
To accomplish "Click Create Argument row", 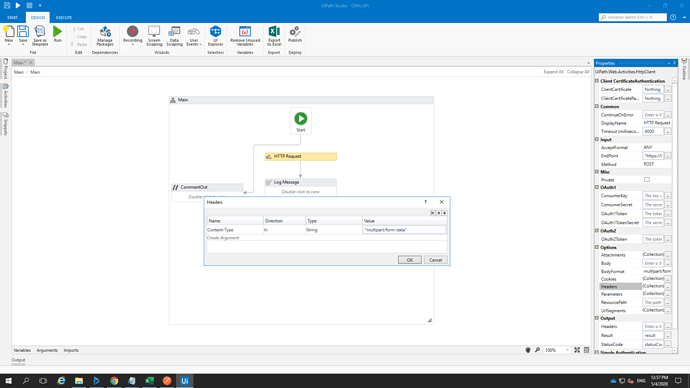I will click(x=327, y=238).
